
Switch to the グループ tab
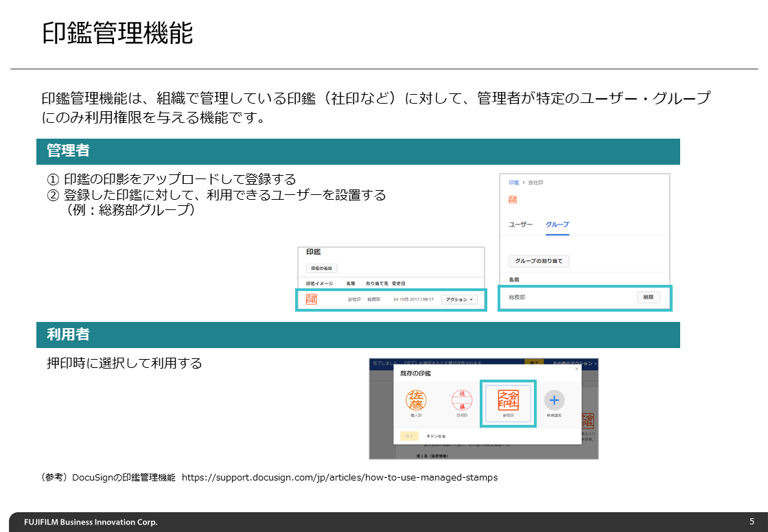click(558, 224)
